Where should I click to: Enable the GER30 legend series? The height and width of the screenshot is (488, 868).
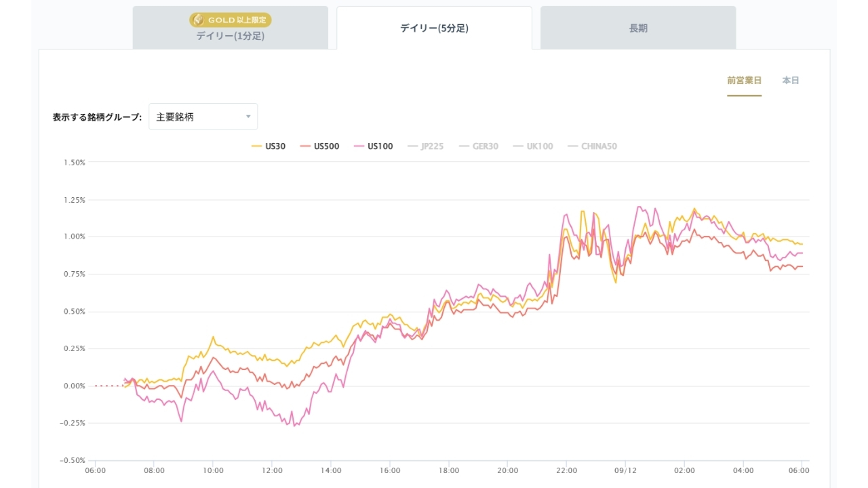coord(478,146)
